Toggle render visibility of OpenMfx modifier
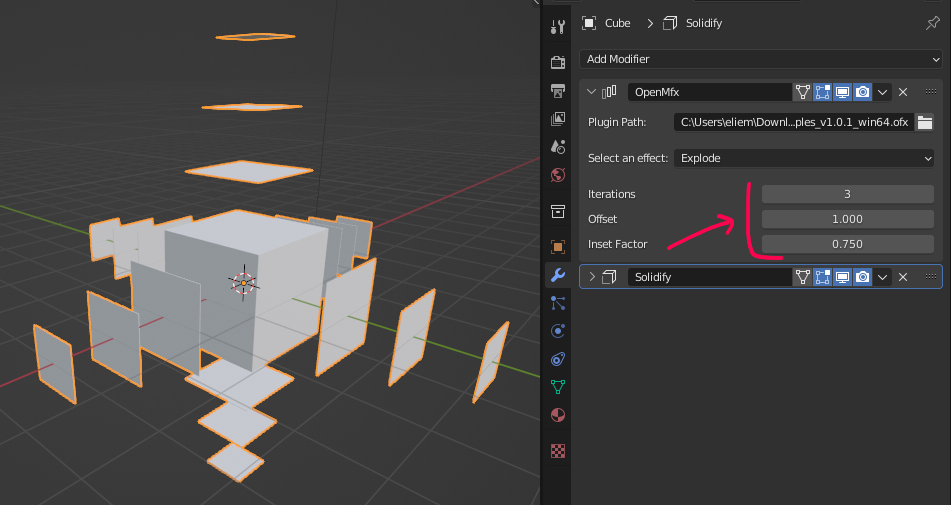 coord(863,92)
